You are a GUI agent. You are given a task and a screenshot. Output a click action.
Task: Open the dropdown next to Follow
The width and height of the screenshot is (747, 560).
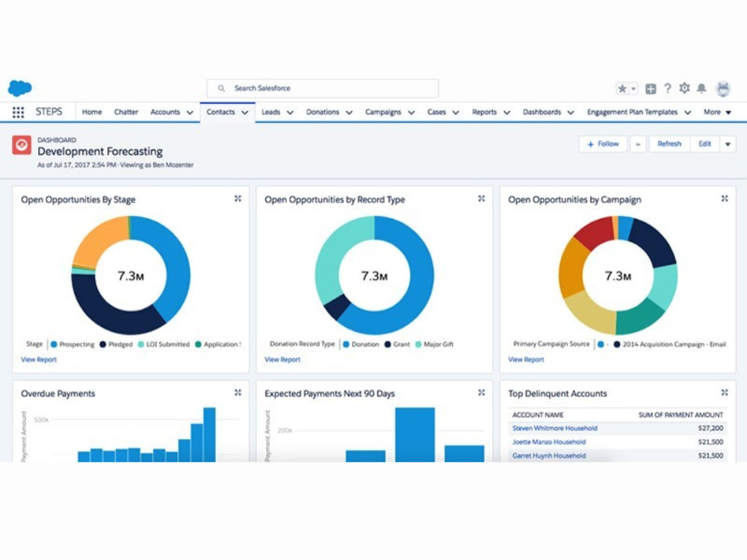point(638,144)
